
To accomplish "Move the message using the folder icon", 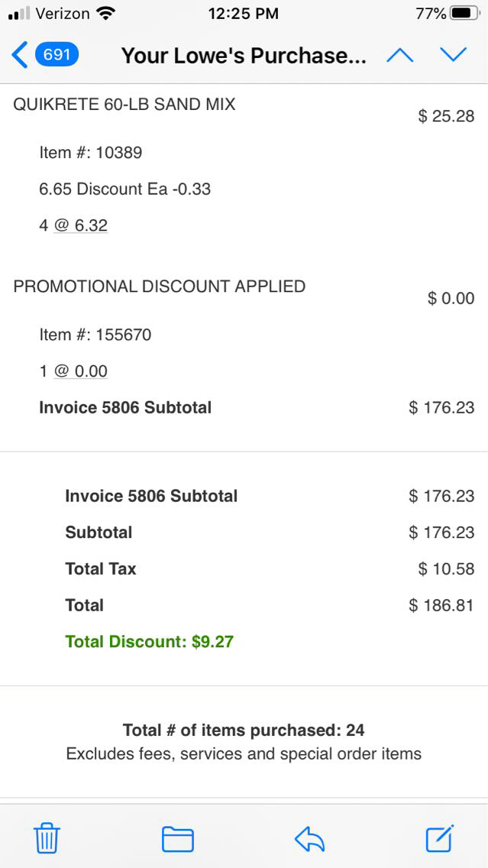I will click(178, 839).
